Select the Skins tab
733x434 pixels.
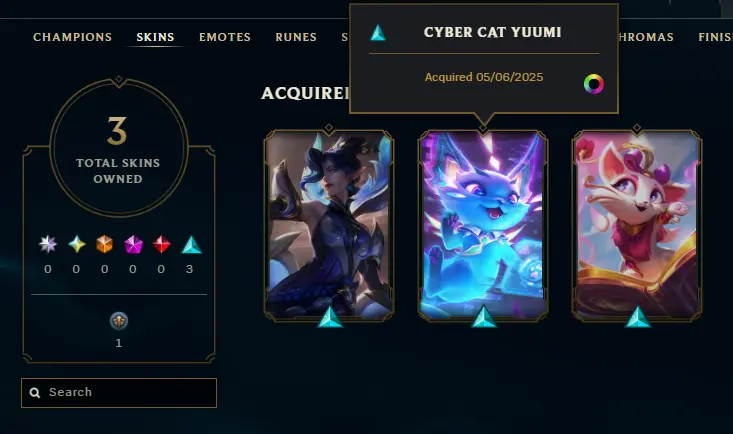155,37
